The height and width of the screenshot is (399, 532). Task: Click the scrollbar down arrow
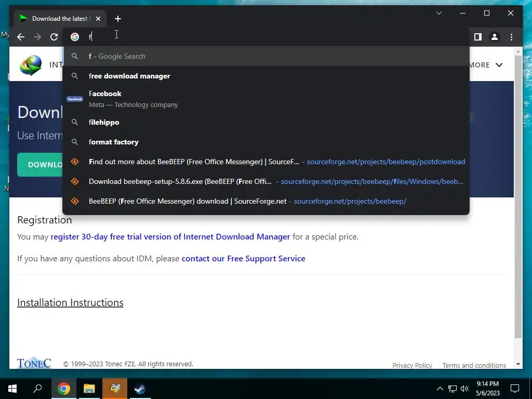pyautogui.click(x=518, y=364)
